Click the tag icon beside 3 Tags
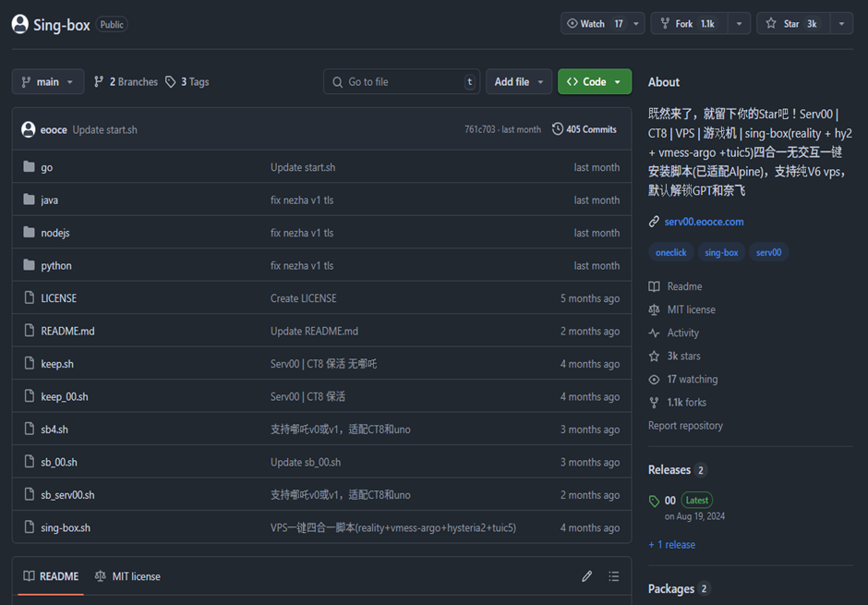Screen dimensions: 868x605 click(171, 81)
